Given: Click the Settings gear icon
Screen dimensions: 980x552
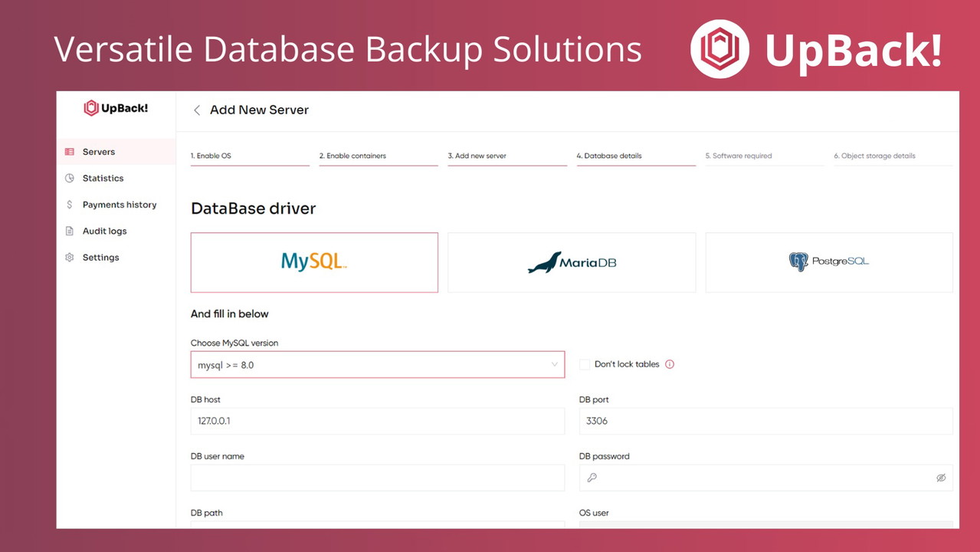Looking at the screenshot, I should [x=70, y=258].
